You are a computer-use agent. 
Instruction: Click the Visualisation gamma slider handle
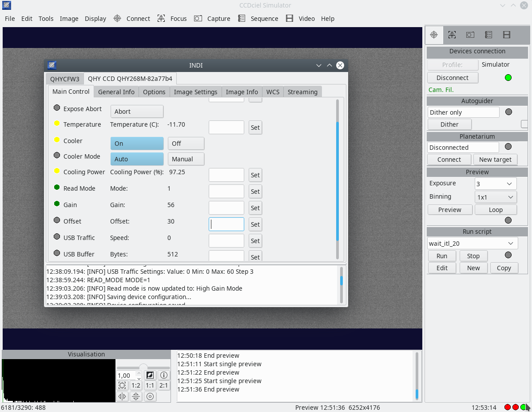pyautogui.click(x=143, y=367)
